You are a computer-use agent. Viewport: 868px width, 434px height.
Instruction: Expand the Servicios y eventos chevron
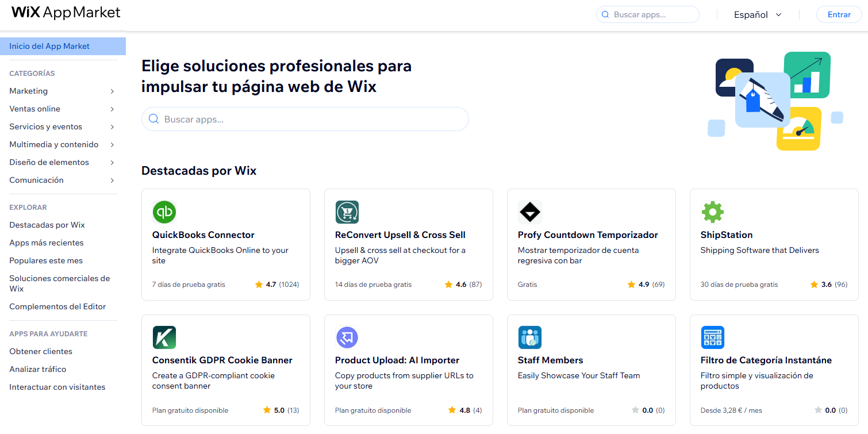[x=112, y=127]
